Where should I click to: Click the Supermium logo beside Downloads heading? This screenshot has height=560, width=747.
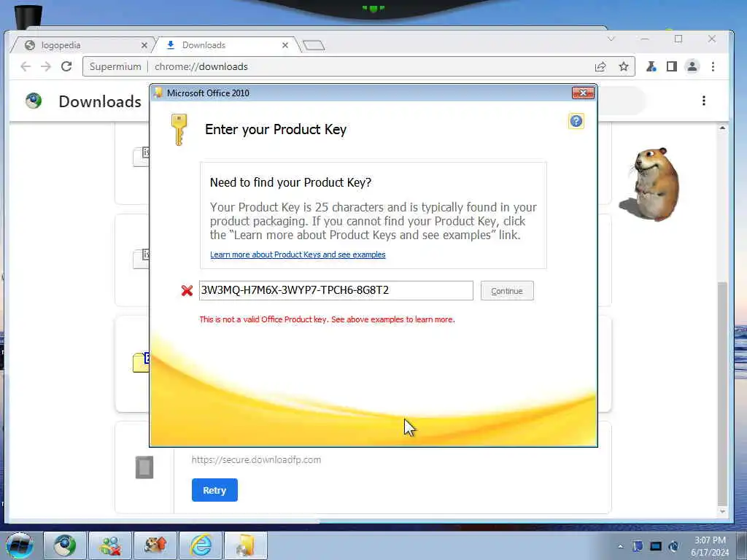(34, 101)
